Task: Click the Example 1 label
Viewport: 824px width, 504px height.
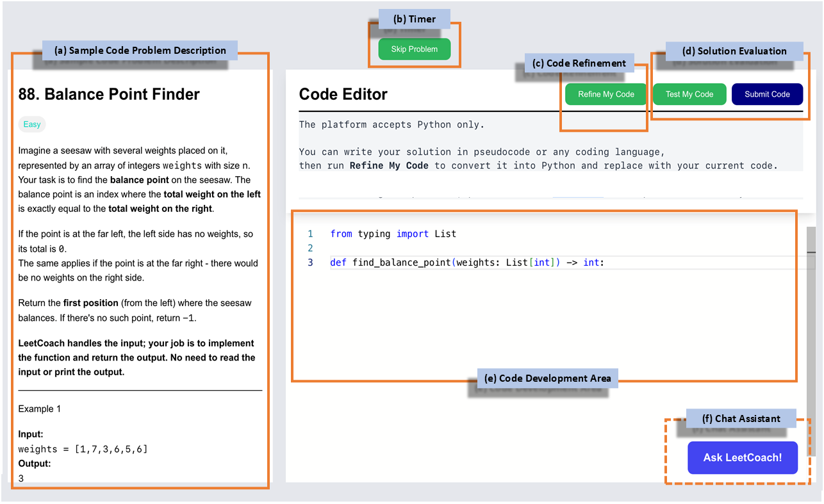Action: point(40,409)
